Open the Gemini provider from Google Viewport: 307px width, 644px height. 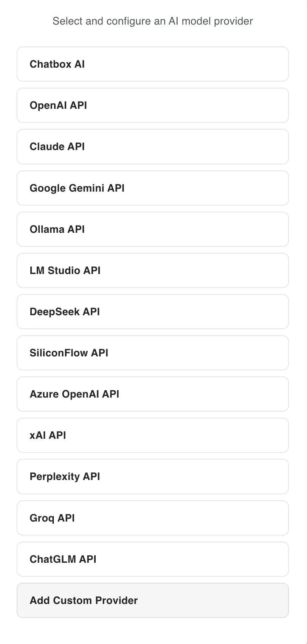[153, 188]
